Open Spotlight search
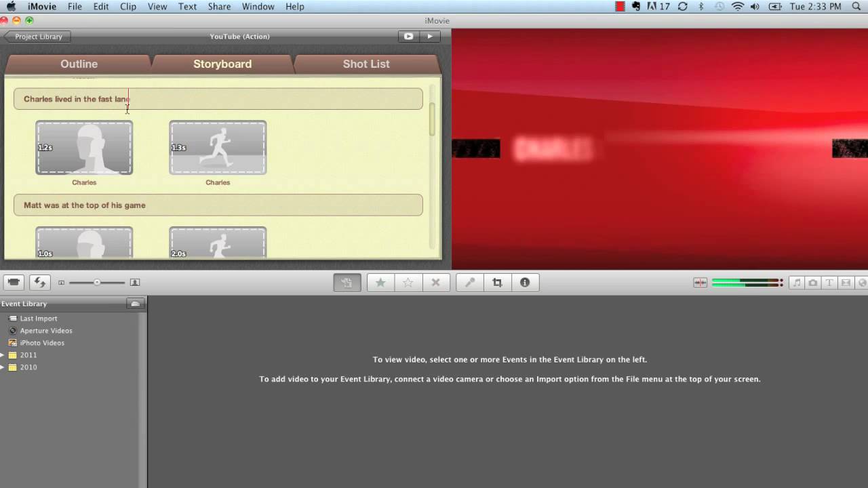868x488 pixels. (855, 7)
